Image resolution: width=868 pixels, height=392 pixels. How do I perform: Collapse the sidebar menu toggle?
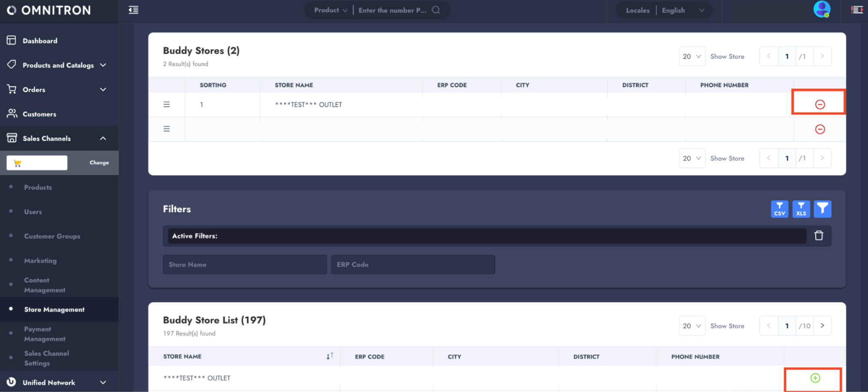point(133,10)
